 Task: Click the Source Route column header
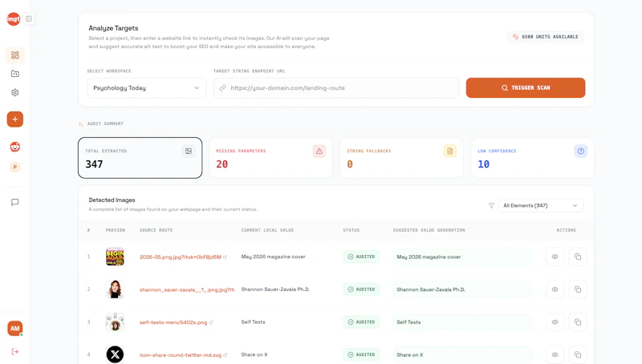click(x=156, y=230)
